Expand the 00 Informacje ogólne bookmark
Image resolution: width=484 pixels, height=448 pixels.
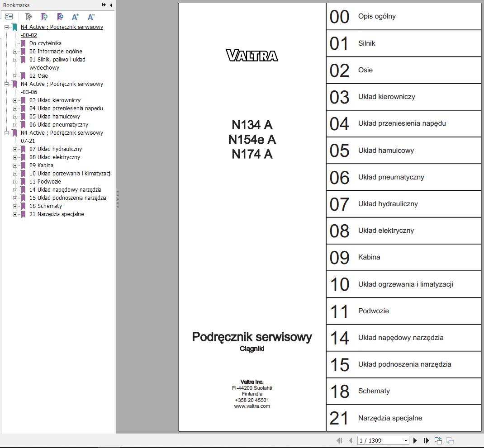tap(15, 51)
